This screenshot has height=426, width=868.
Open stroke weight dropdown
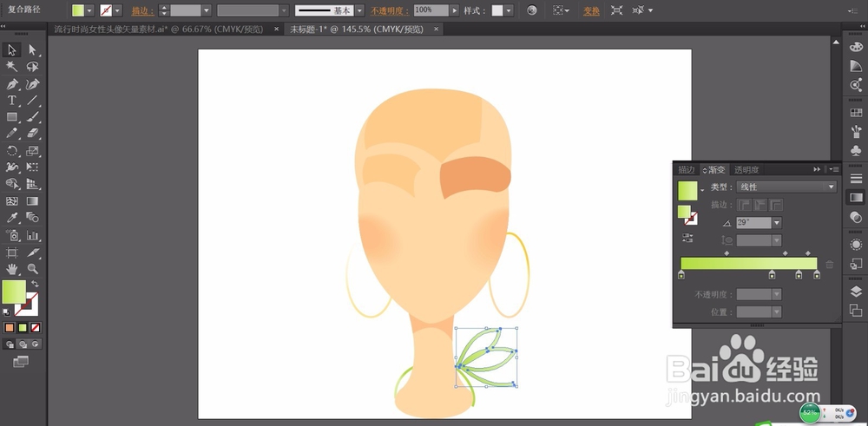(x=207, y=10)
